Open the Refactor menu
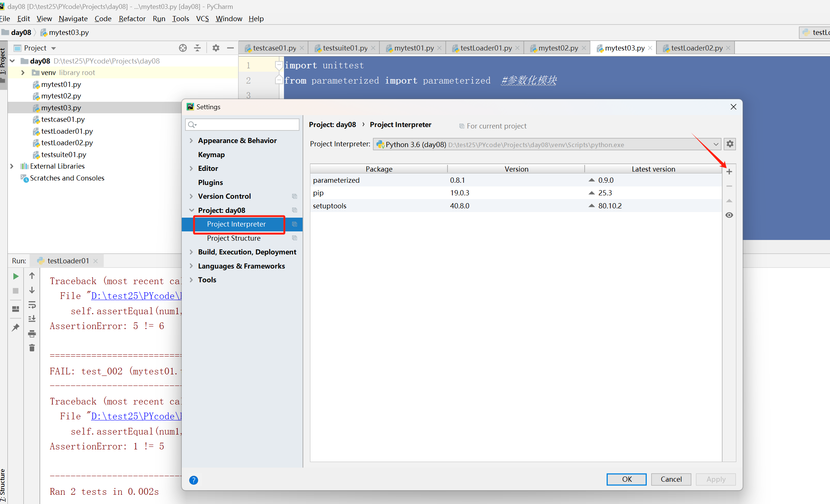The image size is (830, 504). (x=132, y=19)
